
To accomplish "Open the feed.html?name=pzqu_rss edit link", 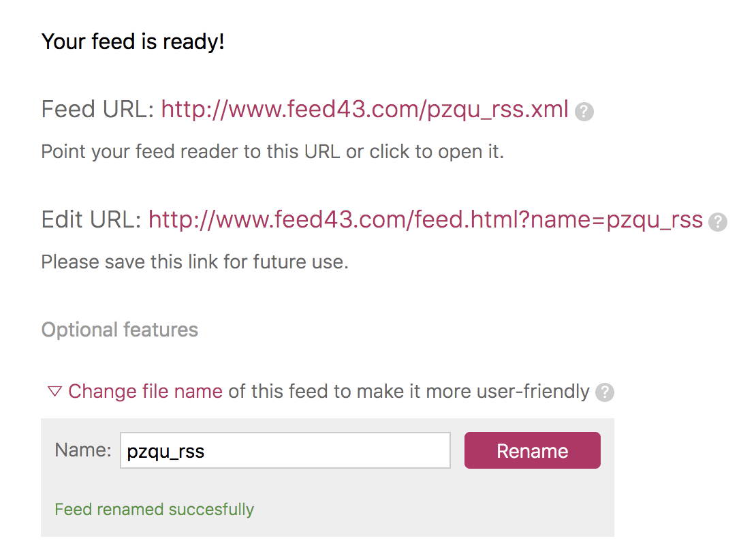I will click(425, 219).
